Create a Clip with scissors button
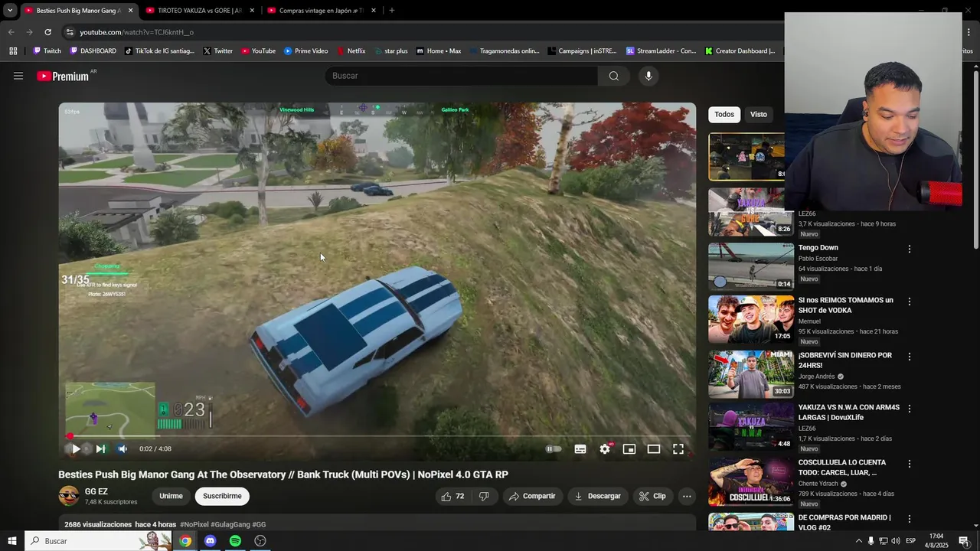The width and height of the screenshot is (980, 551). pos(652,496)
